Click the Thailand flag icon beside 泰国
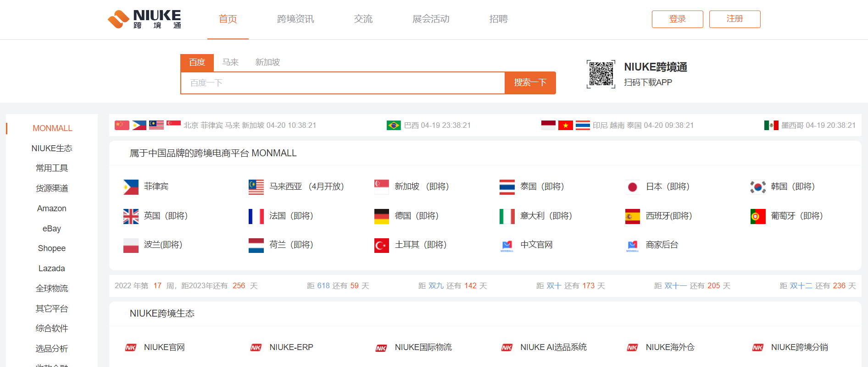Viewport: 868px width, 367px height. coord(507,187)
